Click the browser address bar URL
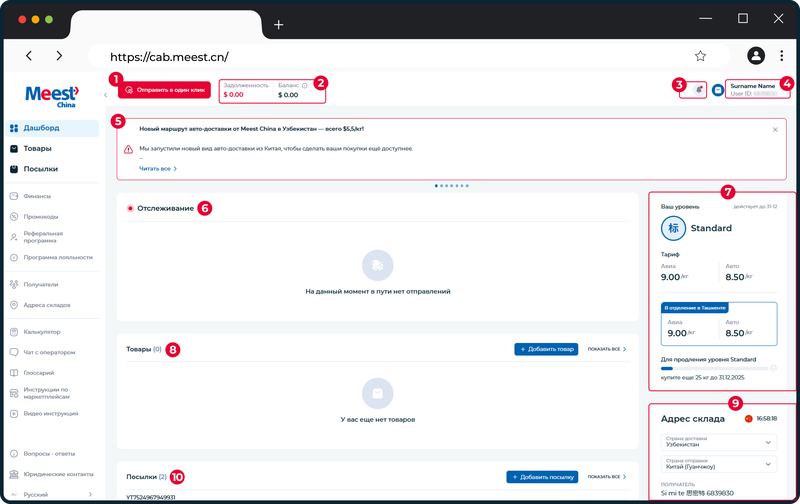Image resolution: width=800 pixels, height=504 pixels. (169, 57)
